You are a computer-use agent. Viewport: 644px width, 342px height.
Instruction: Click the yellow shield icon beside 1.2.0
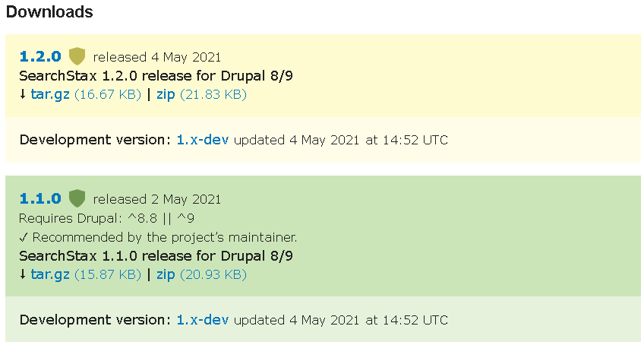pyautogui.click(x=77, y=56)
